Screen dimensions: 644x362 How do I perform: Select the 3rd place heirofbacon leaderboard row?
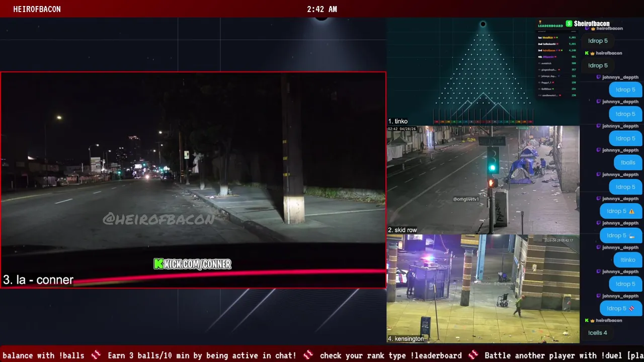pos(557,50)
